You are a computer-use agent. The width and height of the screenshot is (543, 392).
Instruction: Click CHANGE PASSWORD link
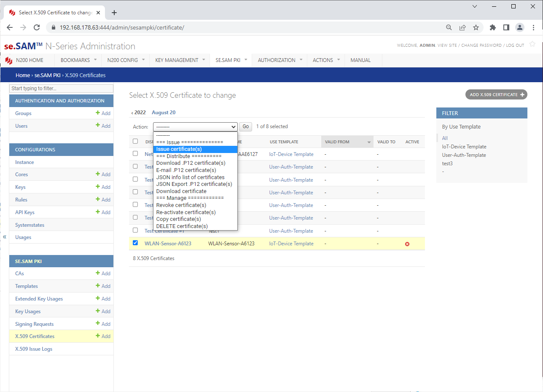[481, 46]
